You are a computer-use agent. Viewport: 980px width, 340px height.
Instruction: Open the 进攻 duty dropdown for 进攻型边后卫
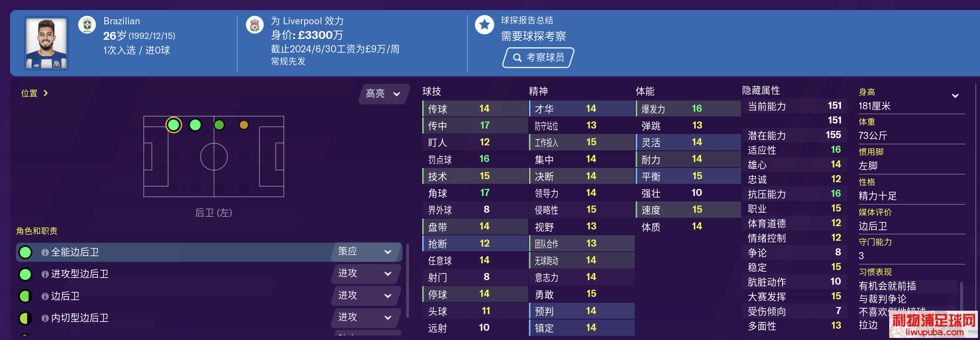coord(366,273)
